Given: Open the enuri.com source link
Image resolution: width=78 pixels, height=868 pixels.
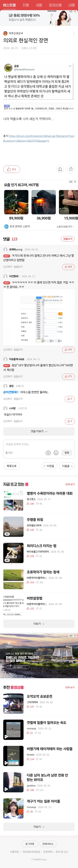Looking at the screenshot, I should (39, 138).
